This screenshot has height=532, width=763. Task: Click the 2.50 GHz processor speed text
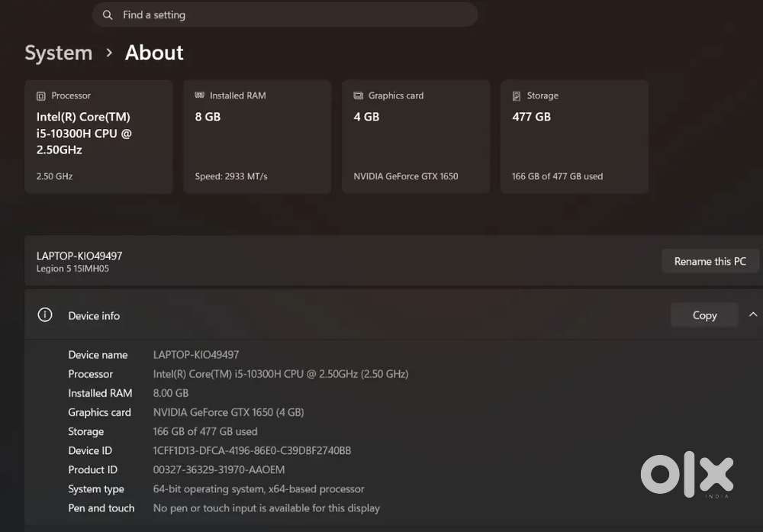click(x=54, y=176)
